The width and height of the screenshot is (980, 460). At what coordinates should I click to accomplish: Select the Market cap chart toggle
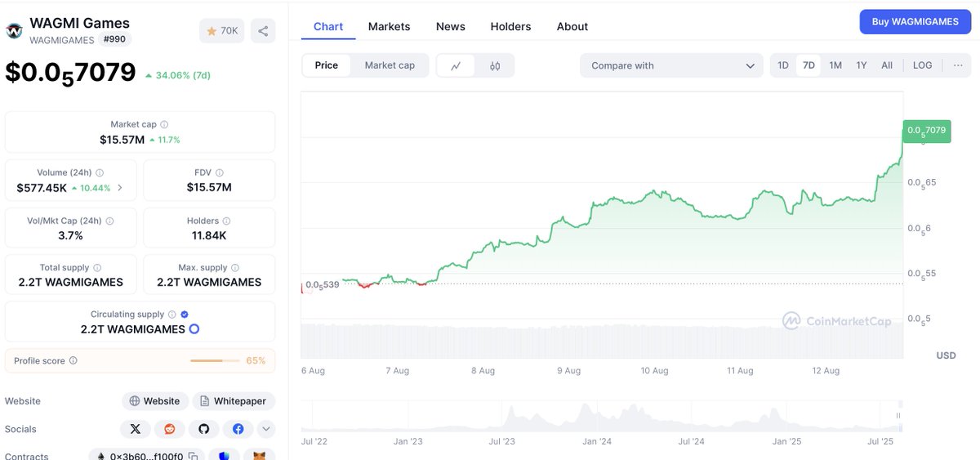click(390, 65)
